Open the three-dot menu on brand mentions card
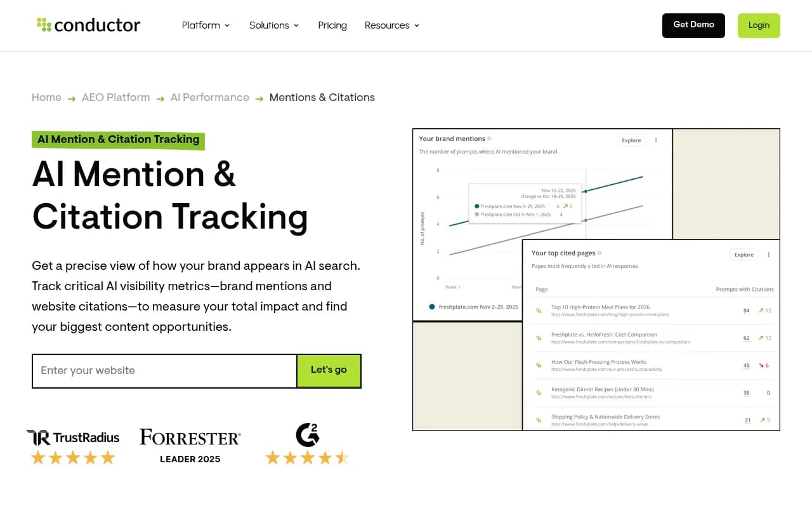Viewport: 812px width, 508px height. pyautogui.click(x=656, y=140)
